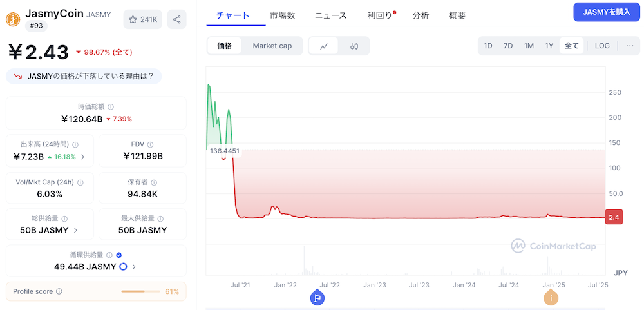Expand the 総供給量 50B JASMY chevron
The height and width of the screenshot is (310, 644).
(x=75, y=230)
